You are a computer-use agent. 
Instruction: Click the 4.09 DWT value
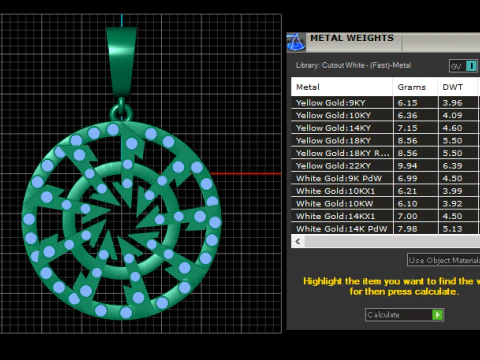452,115
